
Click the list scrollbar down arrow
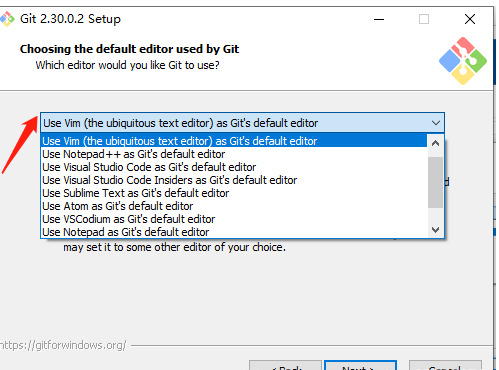tap(435, 230)
